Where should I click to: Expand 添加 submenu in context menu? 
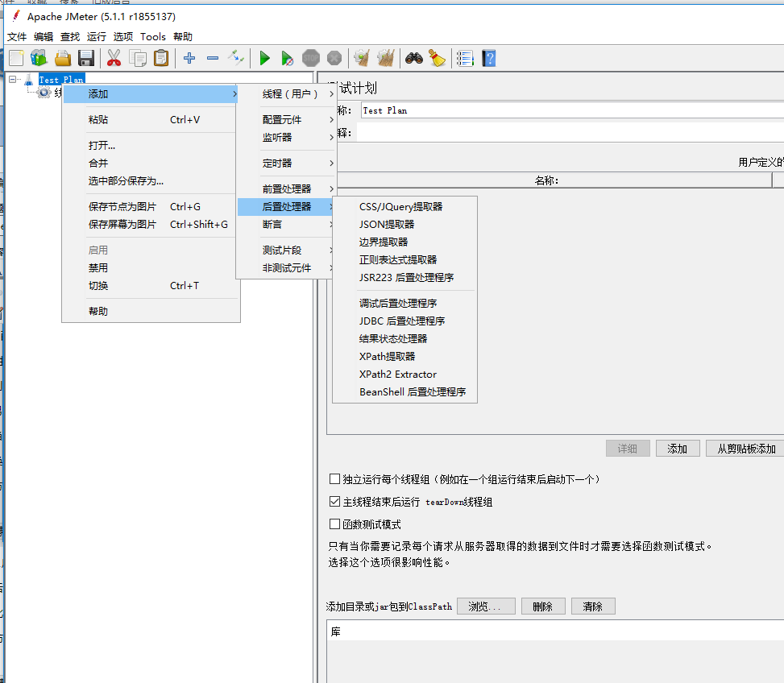tap(151, 94)
